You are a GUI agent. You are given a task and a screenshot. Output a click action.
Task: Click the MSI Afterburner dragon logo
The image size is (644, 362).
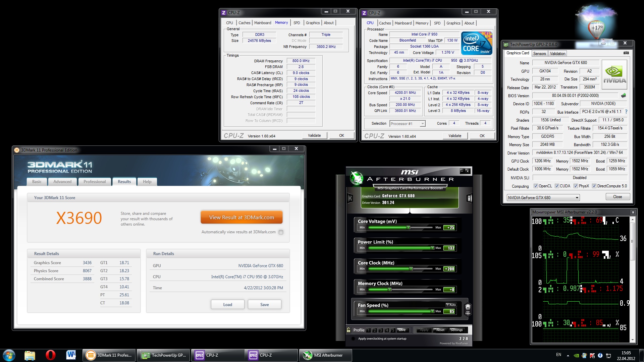[x=356, y=178]
